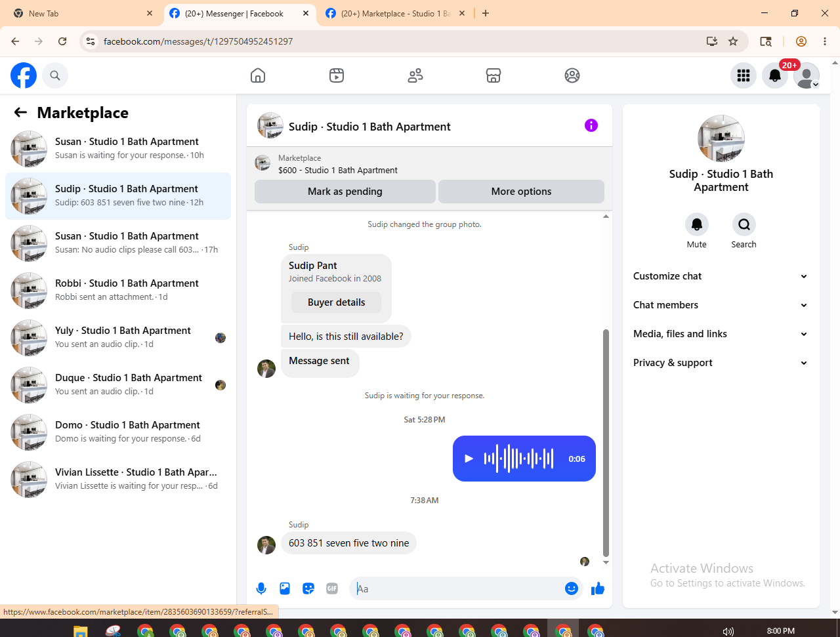Expand Media, files and links section
840x637 pixels.
(721, 334)
